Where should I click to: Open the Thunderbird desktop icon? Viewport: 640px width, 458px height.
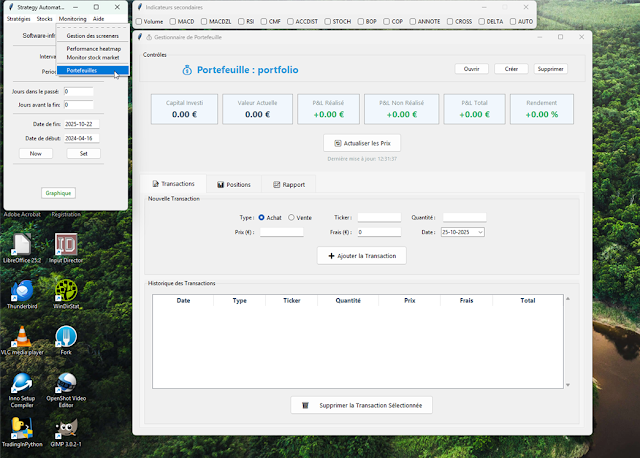click(x=20, y=291)
